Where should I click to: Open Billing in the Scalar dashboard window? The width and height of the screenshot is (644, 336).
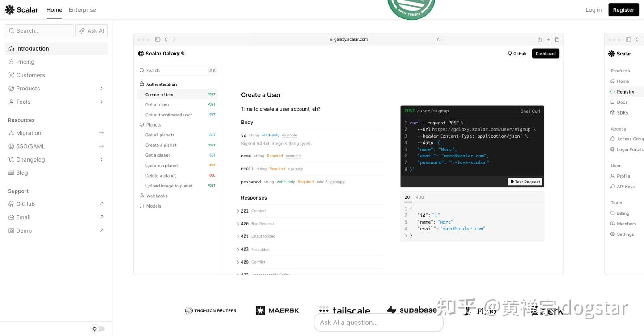(x=623, y=213)
